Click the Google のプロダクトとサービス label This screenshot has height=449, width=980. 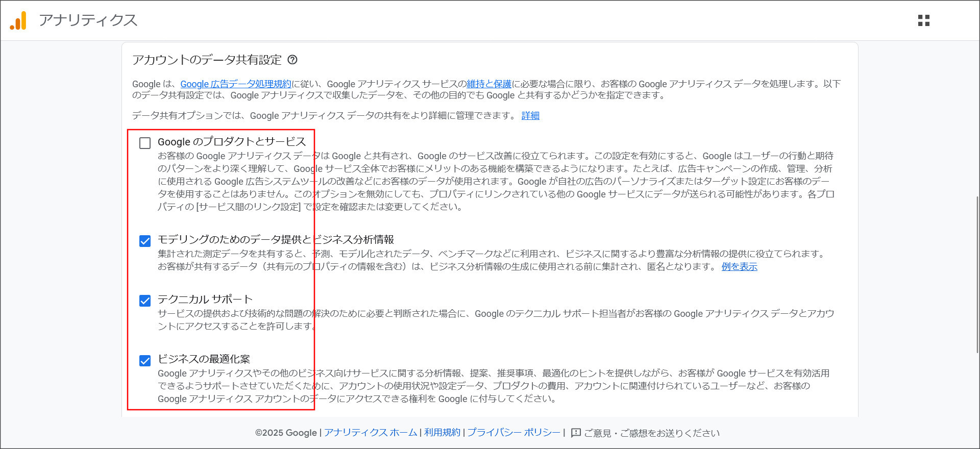[232, 142]
